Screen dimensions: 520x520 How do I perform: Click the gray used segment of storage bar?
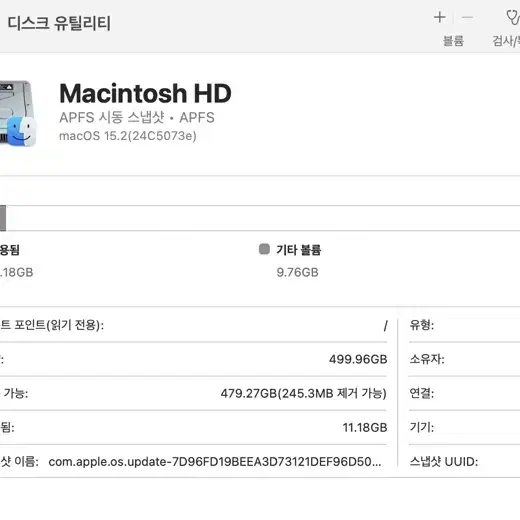click(3, 218)
